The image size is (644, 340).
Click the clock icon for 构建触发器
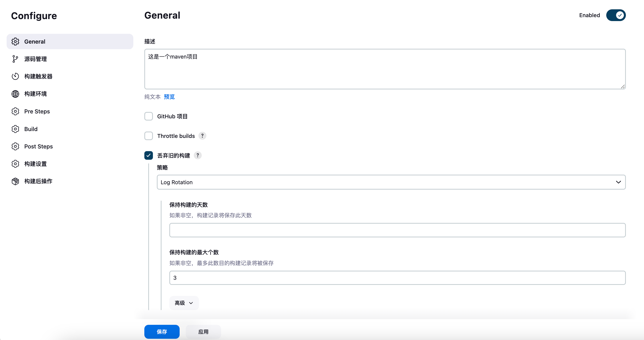[x=15, y=76]
